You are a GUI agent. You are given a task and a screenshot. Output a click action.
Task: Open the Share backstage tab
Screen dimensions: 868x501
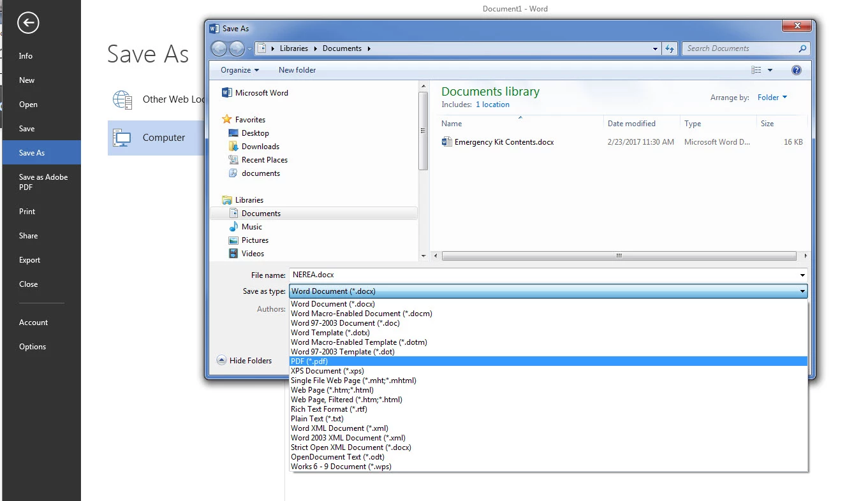[41, 236]
